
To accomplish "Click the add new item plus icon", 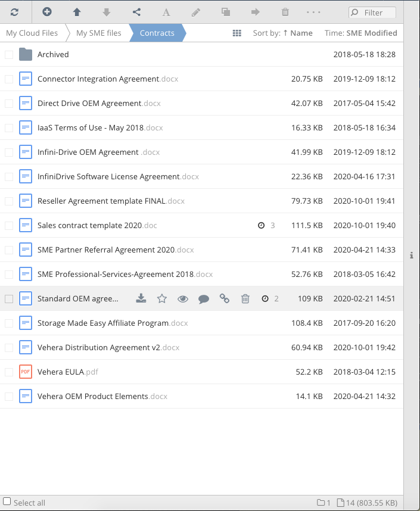I will pyautogui.click(x=47, y=12).
